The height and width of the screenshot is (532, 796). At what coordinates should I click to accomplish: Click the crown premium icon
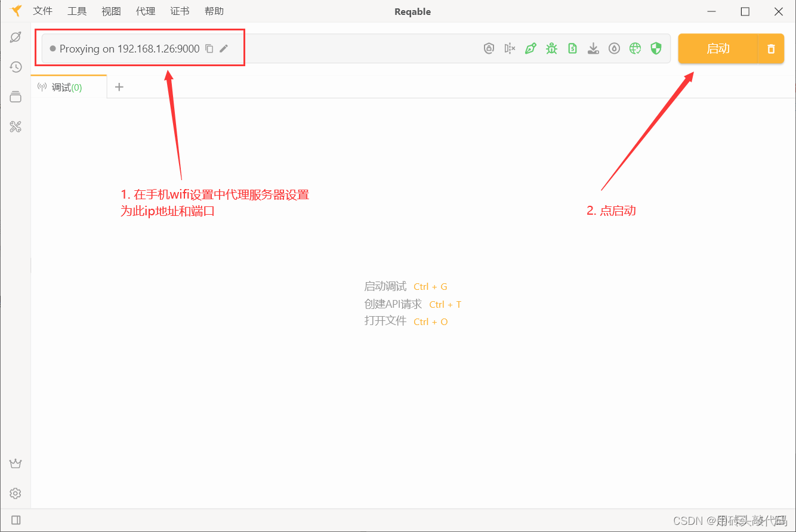(x=16, y=463)
